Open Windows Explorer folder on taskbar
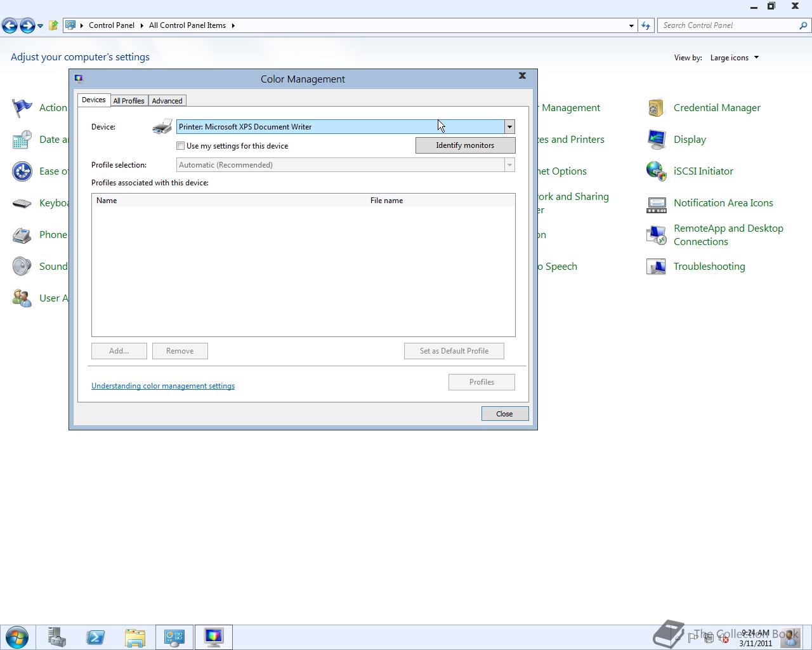This screenshot has height=650, width=812. tap(134, 637)
